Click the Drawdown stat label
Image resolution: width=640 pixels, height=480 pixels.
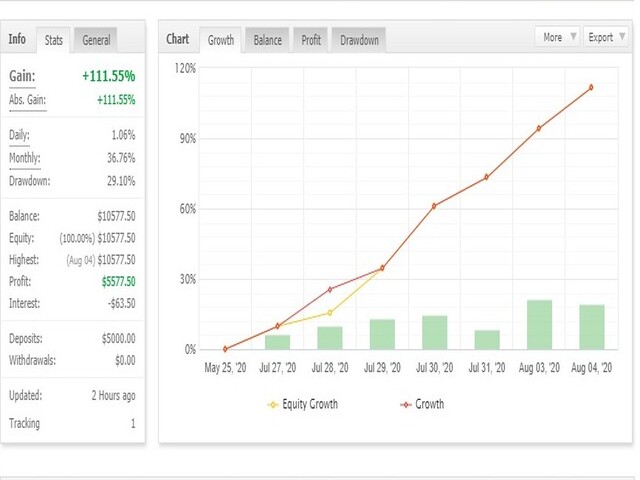coord(29,181)
